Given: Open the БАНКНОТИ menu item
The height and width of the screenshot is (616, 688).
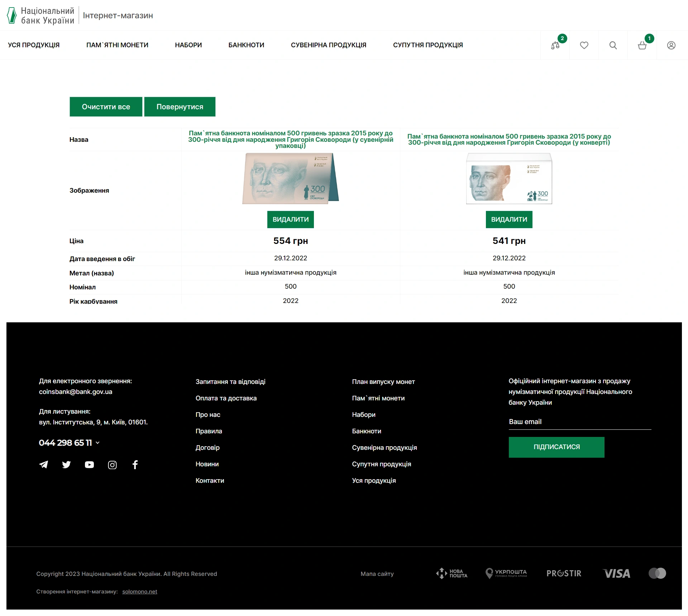Looking at the screenshot, I should click(246, 45).
